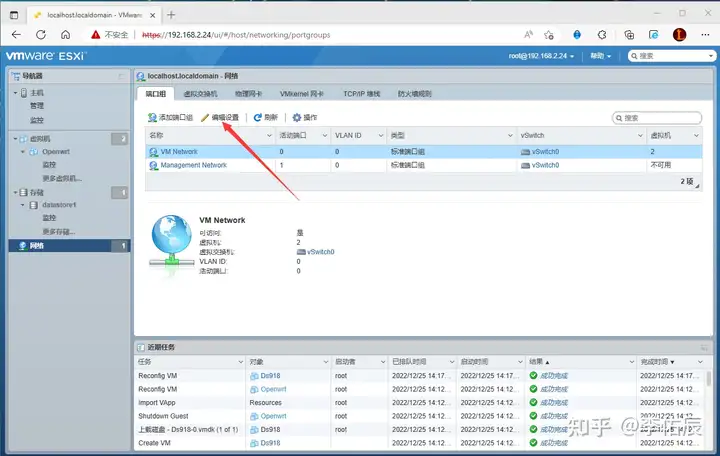Click the Storage (存储) navigator icon
Viewport: 720px width, 456px height.
[23, 192]
